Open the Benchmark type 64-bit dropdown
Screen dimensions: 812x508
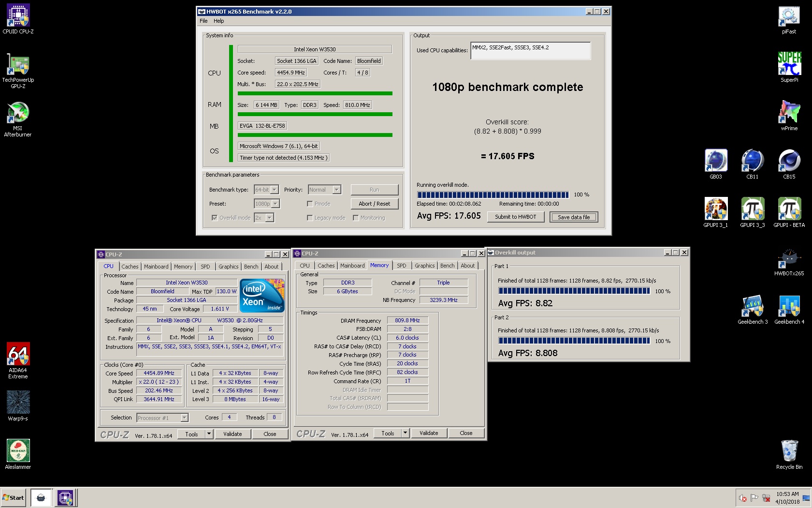pos(275,190)
